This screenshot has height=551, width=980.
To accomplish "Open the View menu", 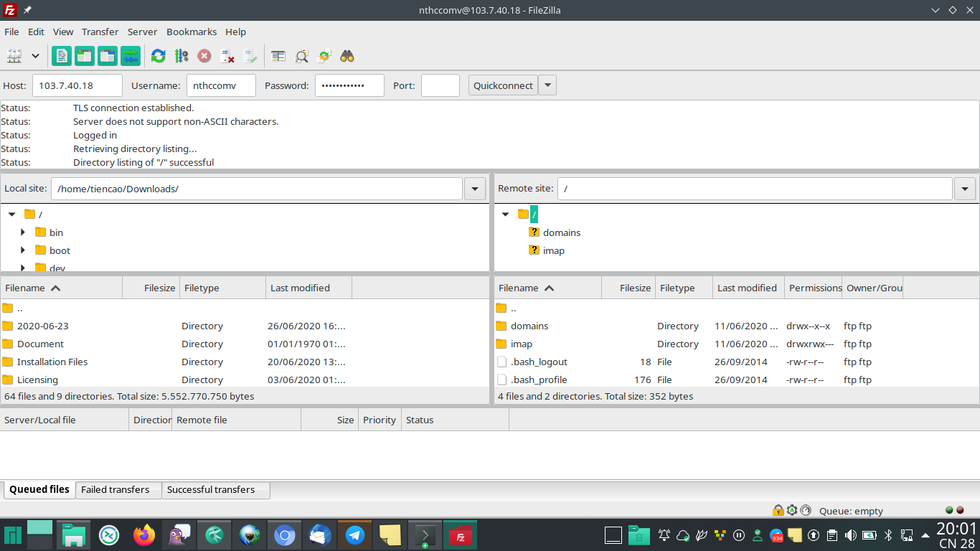I will tap(63, 32).
